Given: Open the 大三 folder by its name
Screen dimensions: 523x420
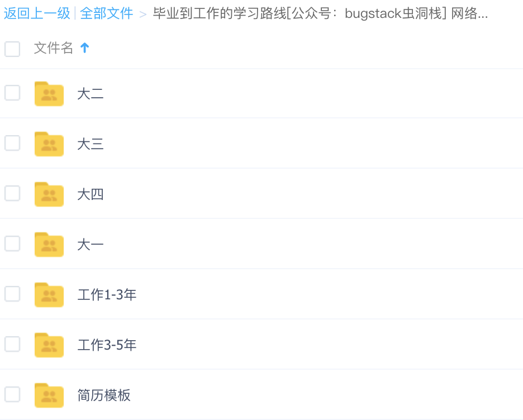Looking at the screenshot, I should click(91, 144).
